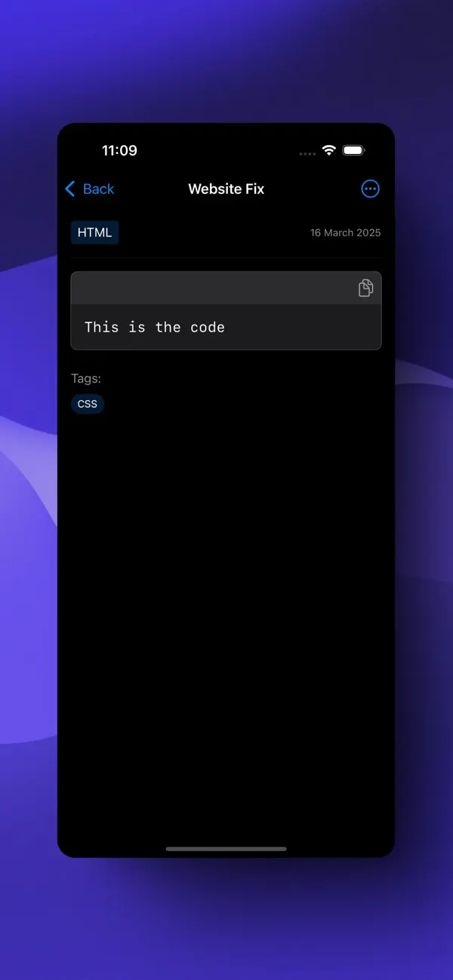This screenshot has height=980, width=453.
Task: Tap the 16 March 2025 date
Action: (346, 233)
